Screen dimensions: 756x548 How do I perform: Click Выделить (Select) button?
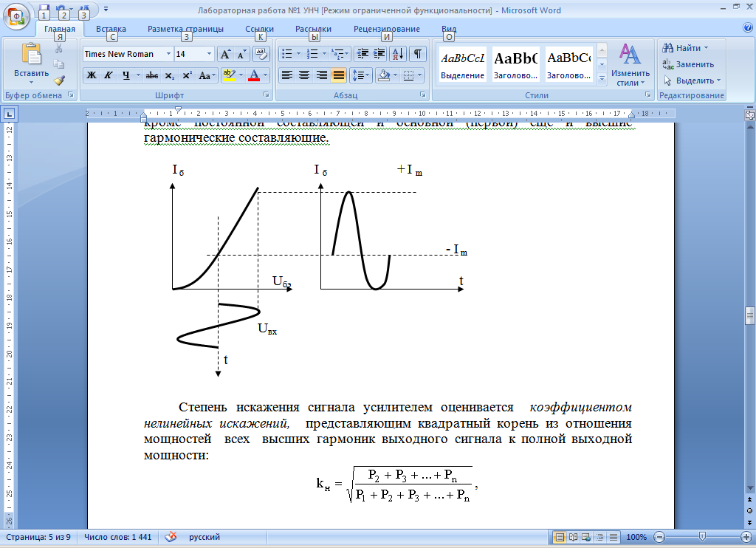point(693,81)
